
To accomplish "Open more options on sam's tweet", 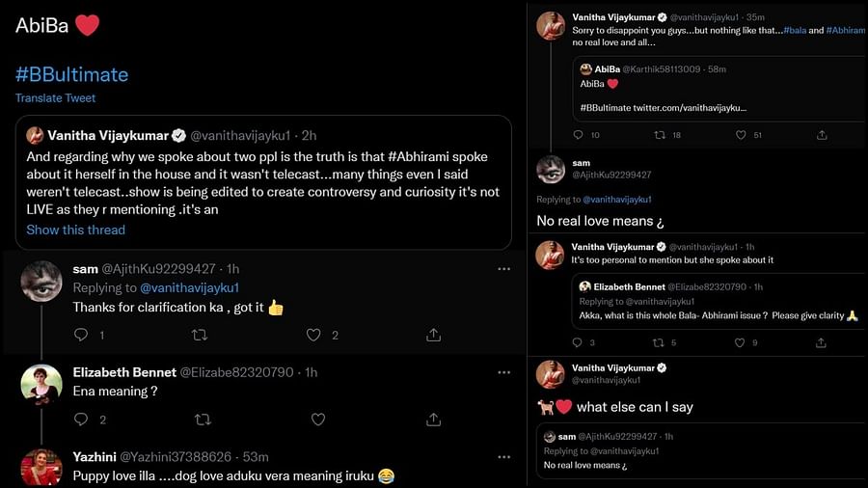I will click(503, 269).
